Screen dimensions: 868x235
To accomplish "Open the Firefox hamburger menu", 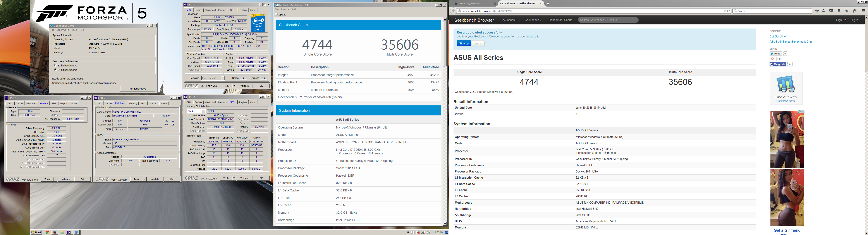I will 864,11.
